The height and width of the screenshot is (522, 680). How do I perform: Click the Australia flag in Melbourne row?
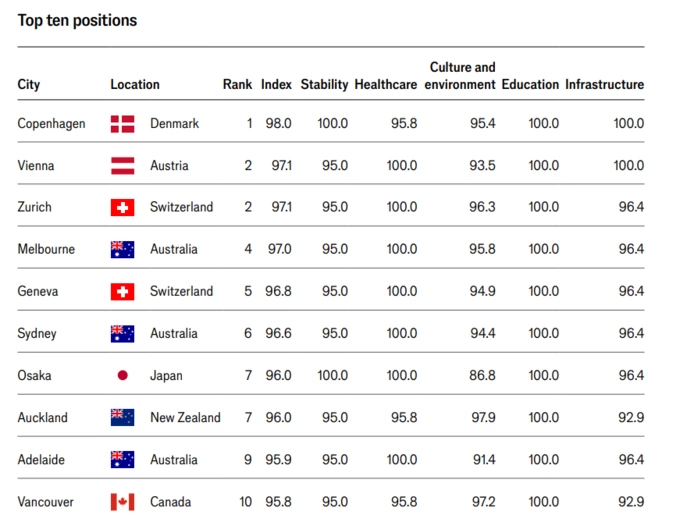tap(122, 249)
